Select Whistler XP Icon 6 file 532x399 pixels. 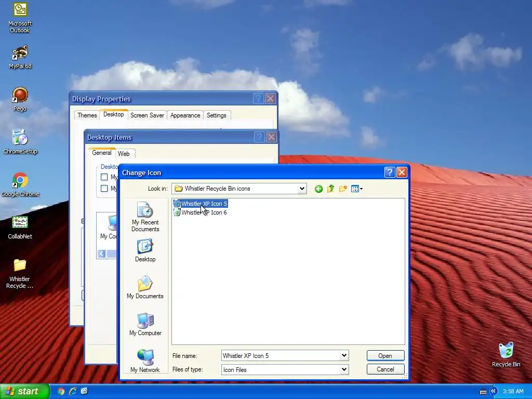tap(200, 212)
